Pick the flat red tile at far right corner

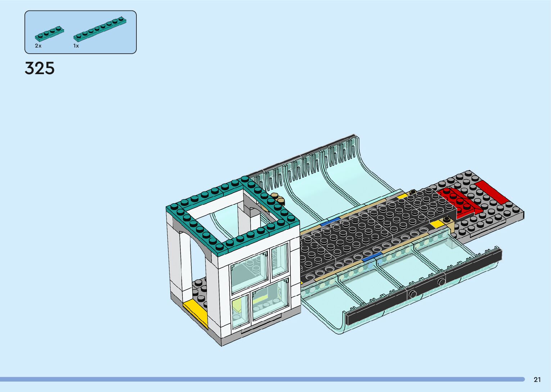pos(491,192)
